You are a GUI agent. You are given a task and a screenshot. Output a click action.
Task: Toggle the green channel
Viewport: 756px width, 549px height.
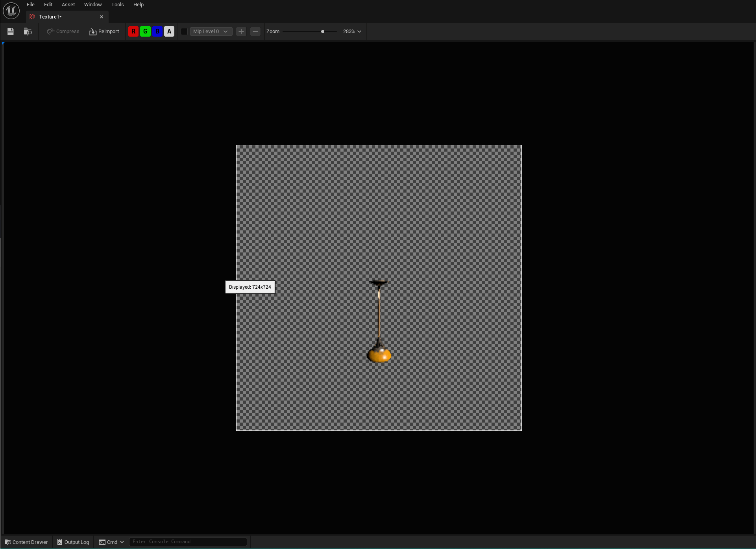[x=145, y=32]
